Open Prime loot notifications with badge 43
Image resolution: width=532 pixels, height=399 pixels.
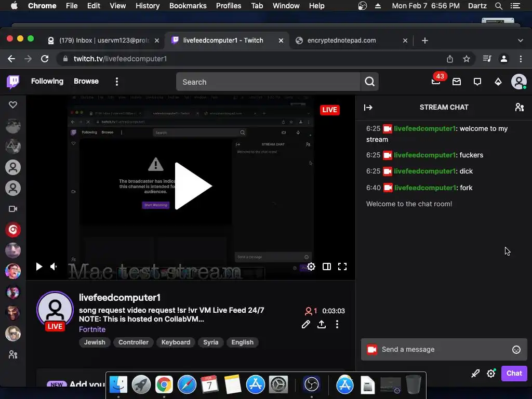click(x=436, y=81)
